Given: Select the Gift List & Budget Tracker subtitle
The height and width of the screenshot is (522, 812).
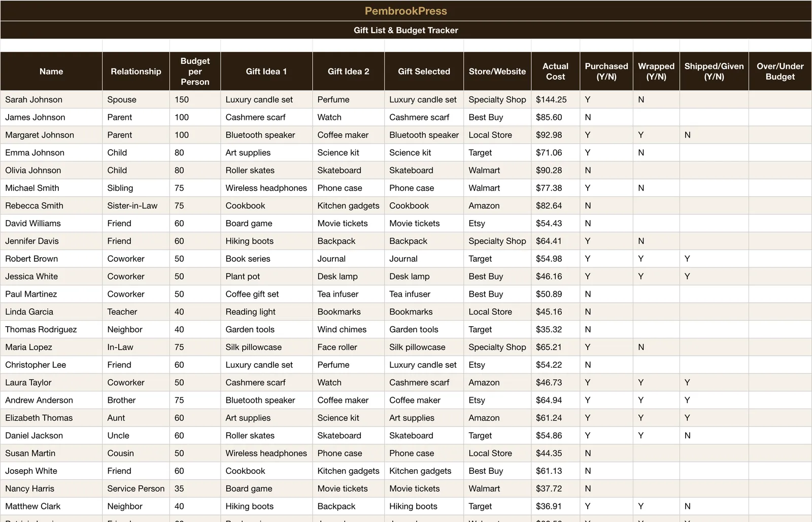Looking at the screenshot, I should tap(406, 30).
